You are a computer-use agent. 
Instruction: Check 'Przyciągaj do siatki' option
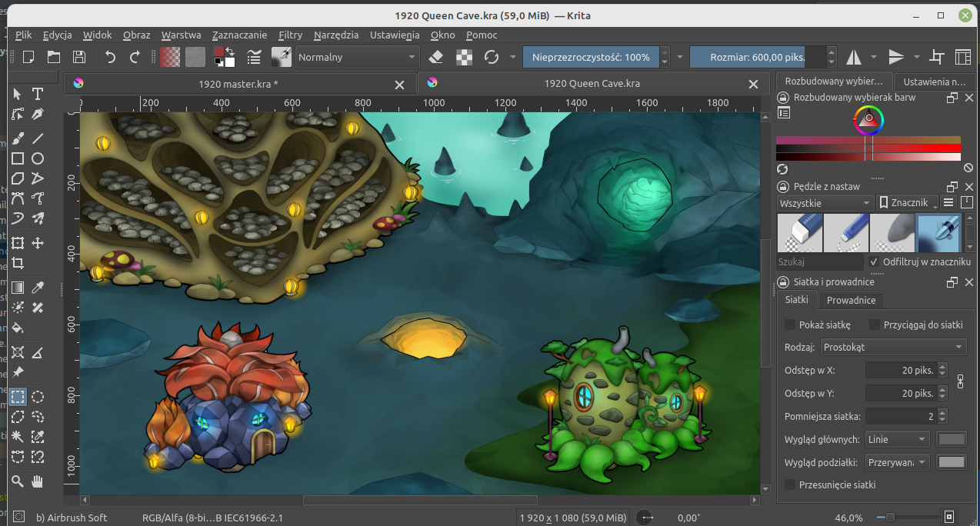pos(875,325)
